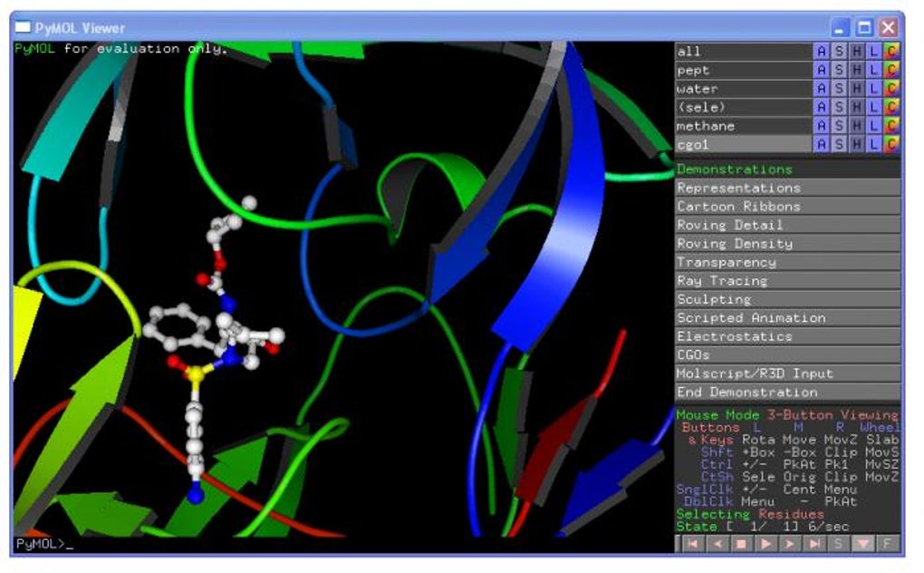Toggle the (sele) selection entry
Screen dimensions: 924x573
(743, 107)
